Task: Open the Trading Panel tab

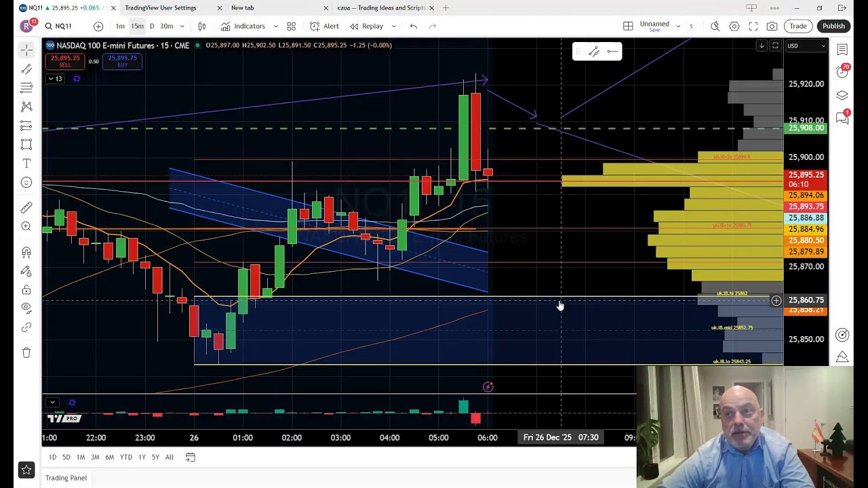Action: click(66, 478)
